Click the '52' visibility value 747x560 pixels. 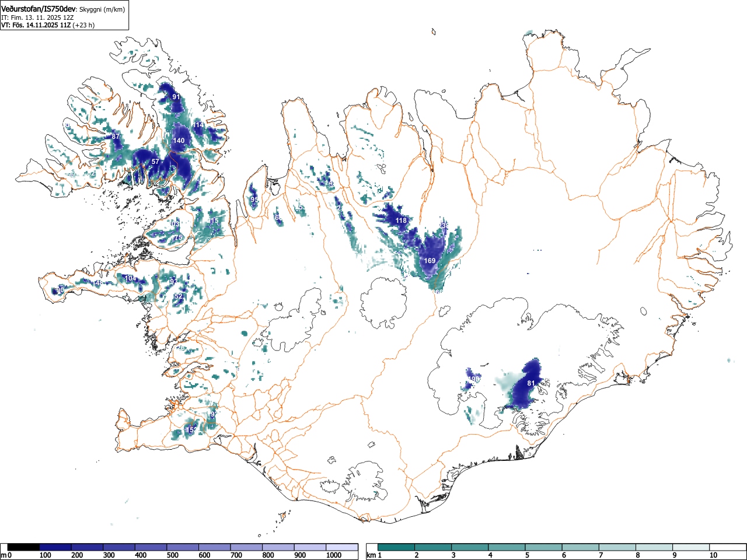(x=179, y=296)
